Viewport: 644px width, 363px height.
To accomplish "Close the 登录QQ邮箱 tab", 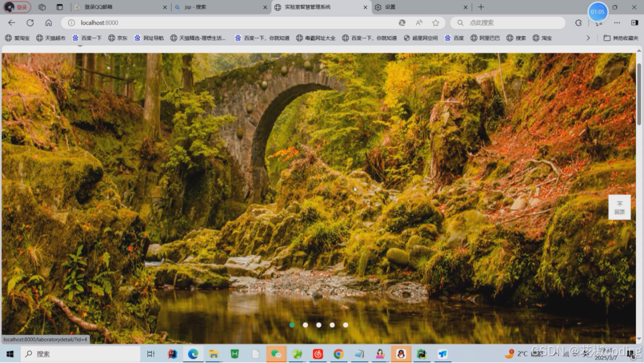I will point(165,7).
